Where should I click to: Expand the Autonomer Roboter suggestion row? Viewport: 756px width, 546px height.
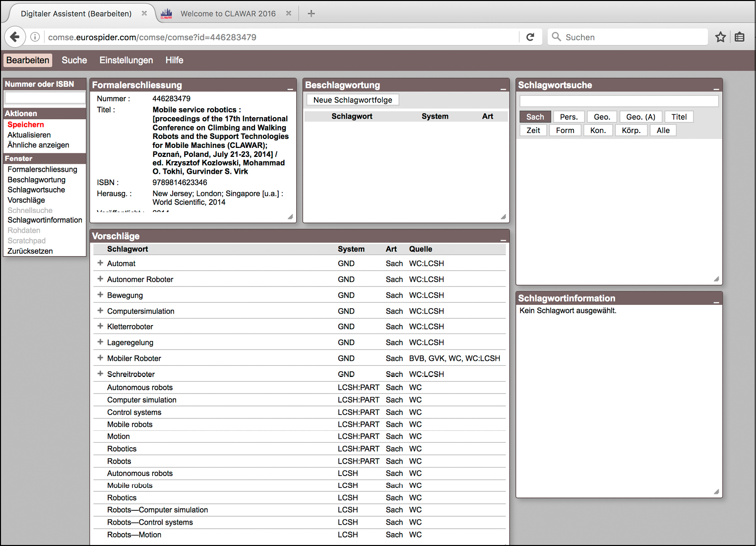100,279
